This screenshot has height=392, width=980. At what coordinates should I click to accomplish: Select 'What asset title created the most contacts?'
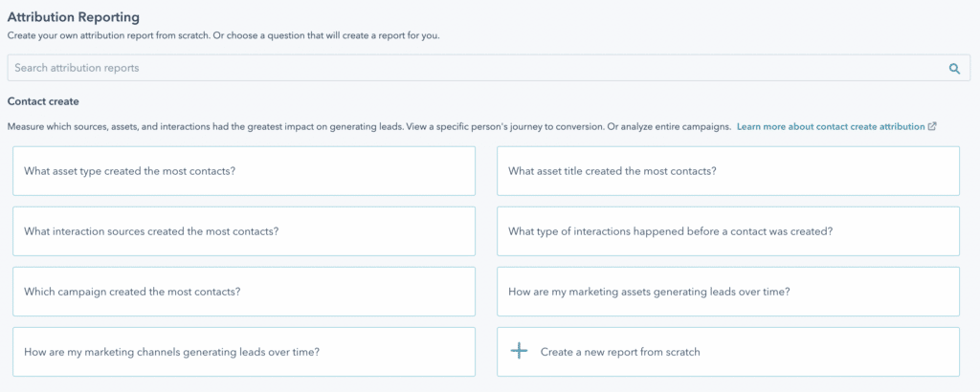click(x=728, y=171)
